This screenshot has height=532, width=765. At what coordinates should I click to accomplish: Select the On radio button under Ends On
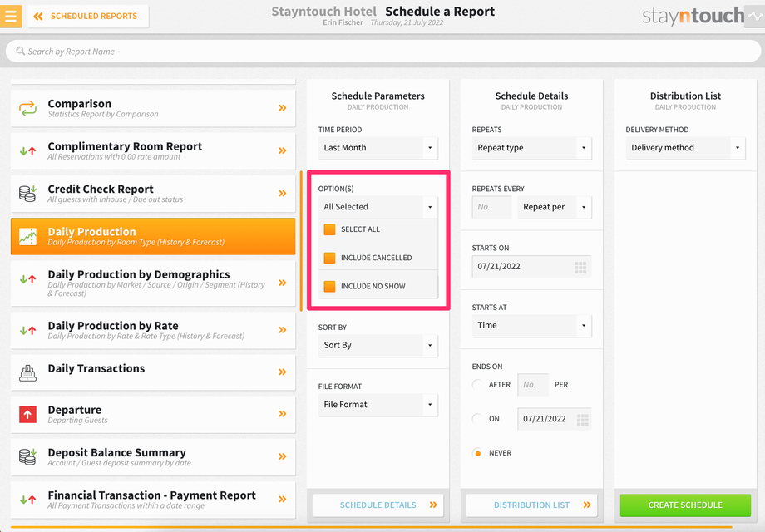click(477, 419)
